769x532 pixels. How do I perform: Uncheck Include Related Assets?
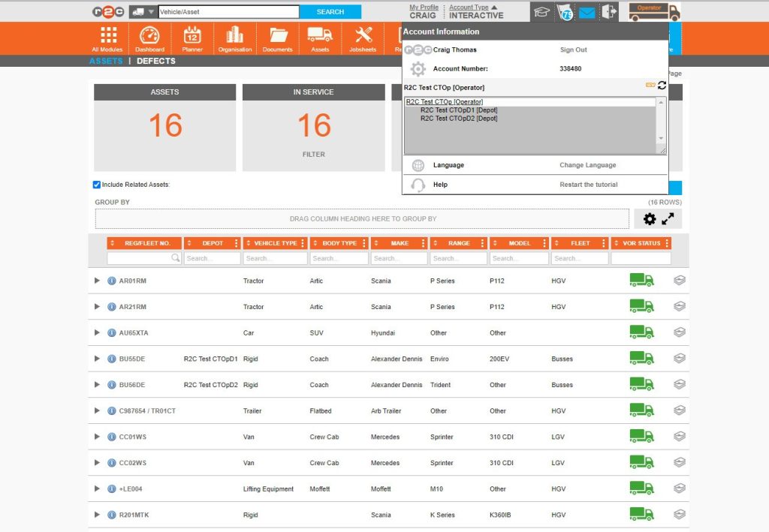95,184
